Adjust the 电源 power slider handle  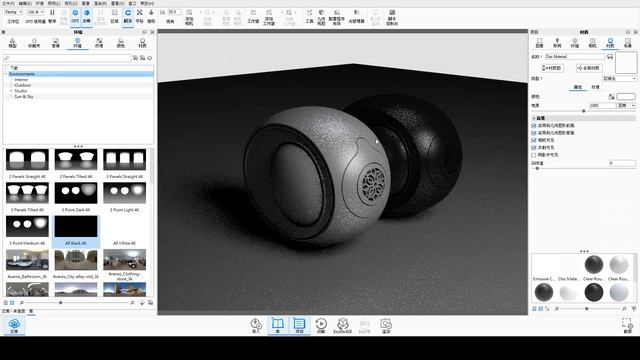click(583, 111)
